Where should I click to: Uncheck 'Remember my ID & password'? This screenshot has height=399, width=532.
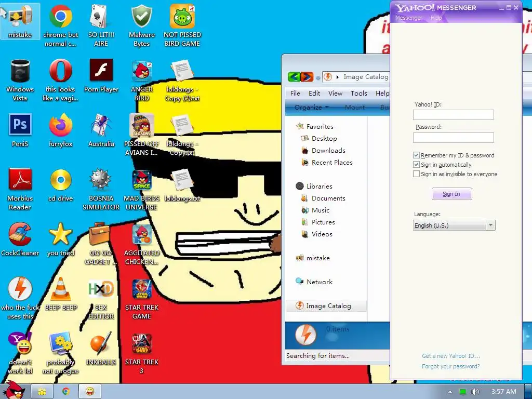pos(416,155)
